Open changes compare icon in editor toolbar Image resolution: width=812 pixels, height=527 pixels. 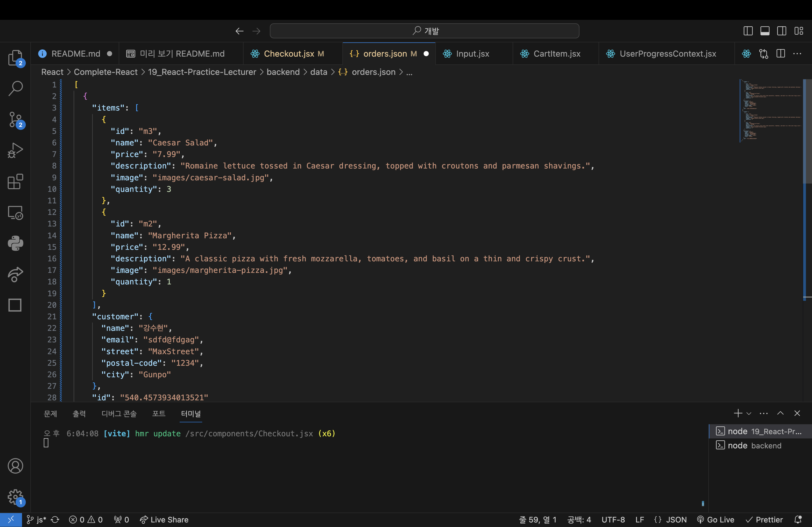point(763,54)
